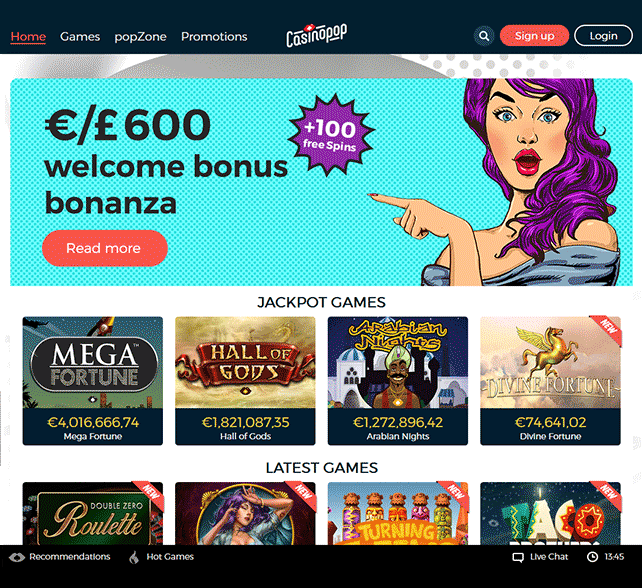Viewport: 642px width, 588px height.
Task: Go to the Home menu item
Action: point(28,36)
